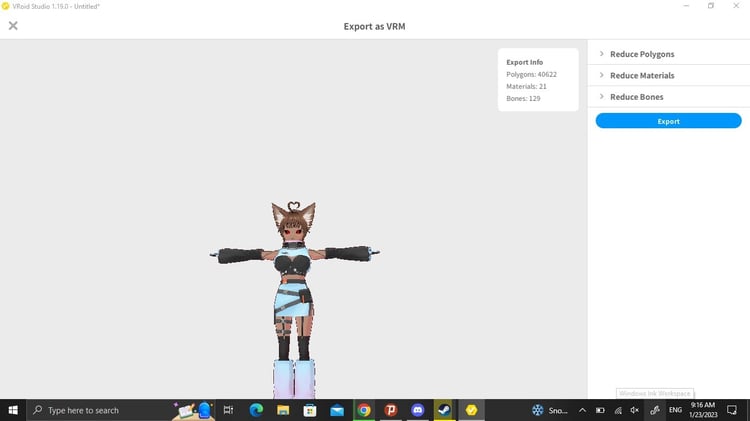Viewport: 750px width, 421px height.
Task: Open Windows Ink Workspace icon
Action: (x=655, y=410)
